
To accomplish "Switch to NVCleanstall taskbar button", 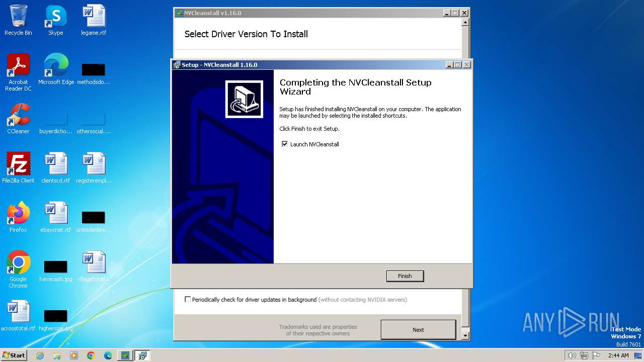I will 125,355.
